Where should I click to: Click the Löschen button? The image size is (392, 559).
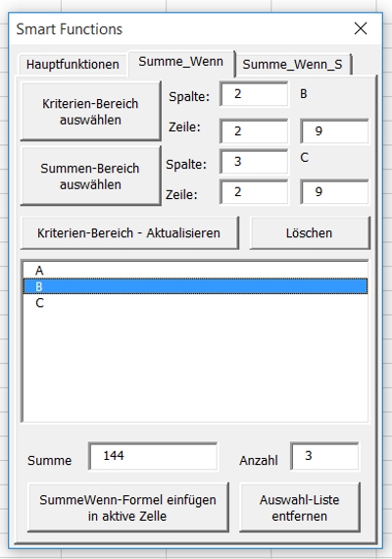(x=310, y=233)
